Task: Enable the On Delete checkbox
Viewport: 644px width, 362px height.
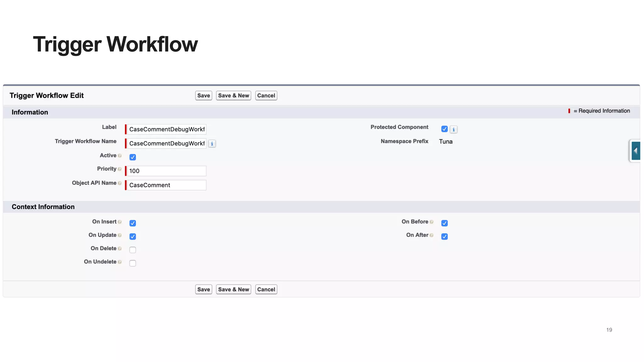Action: 133,250
